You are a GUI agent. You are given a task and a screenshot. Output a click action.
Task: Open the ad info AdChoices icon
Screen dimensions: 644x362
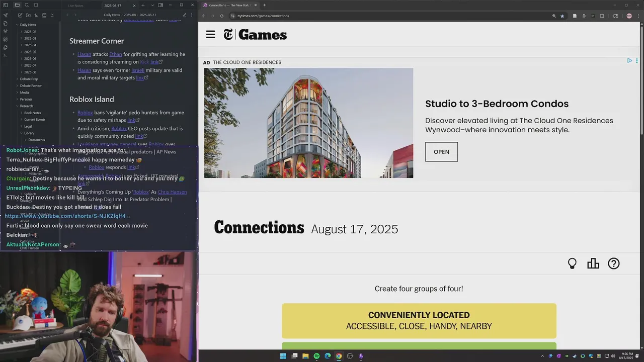tap(629, 60)
